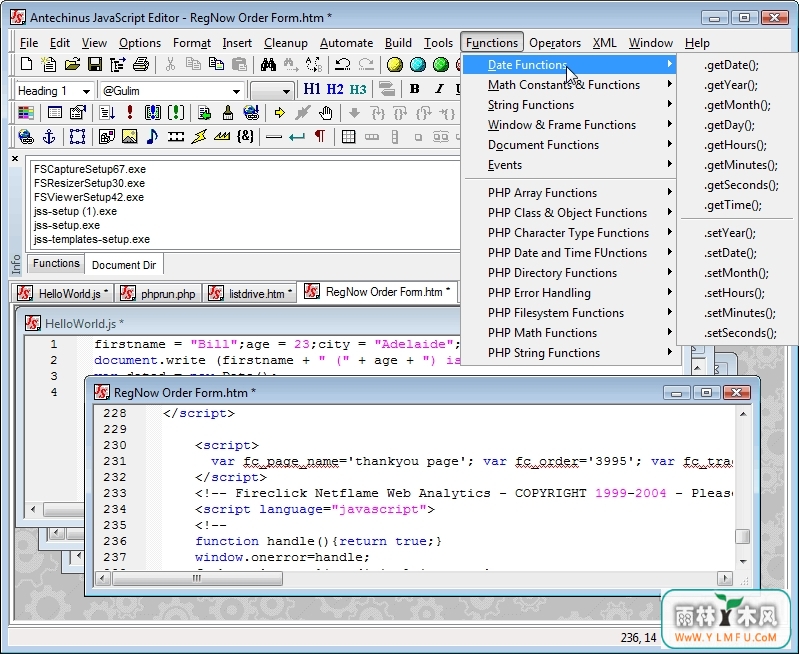Expand the Document Functions submenu

coord(571,145)
